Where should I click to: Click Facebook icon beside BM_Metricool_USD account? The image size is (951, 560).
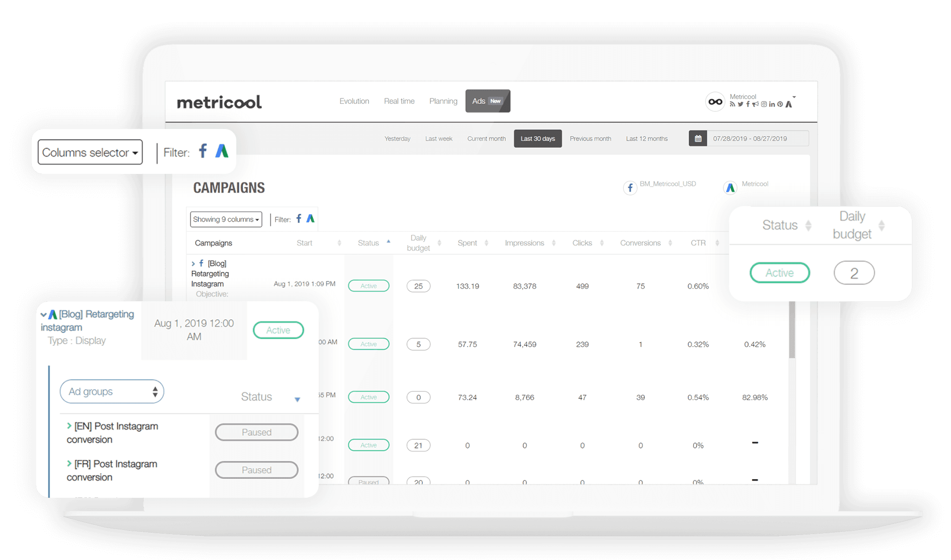(630, 188)
